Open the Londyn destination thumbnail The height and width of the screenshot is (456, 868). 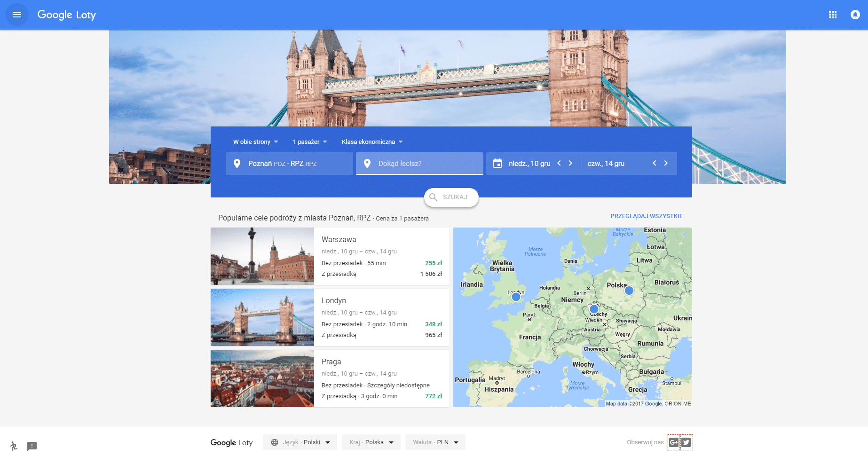pyautogui.click(x=262, y=317)
